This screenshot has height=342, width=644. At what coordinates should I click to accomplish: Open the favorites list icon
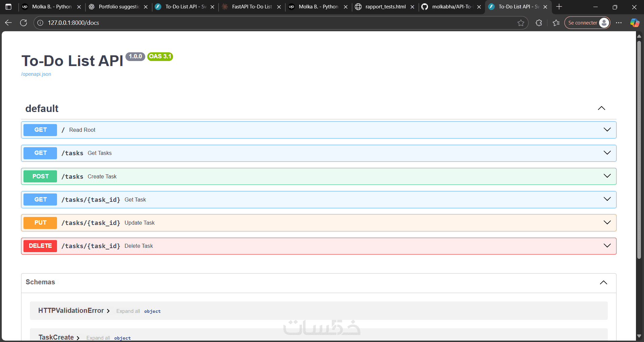pyautogui.click(x=556, y=23)
